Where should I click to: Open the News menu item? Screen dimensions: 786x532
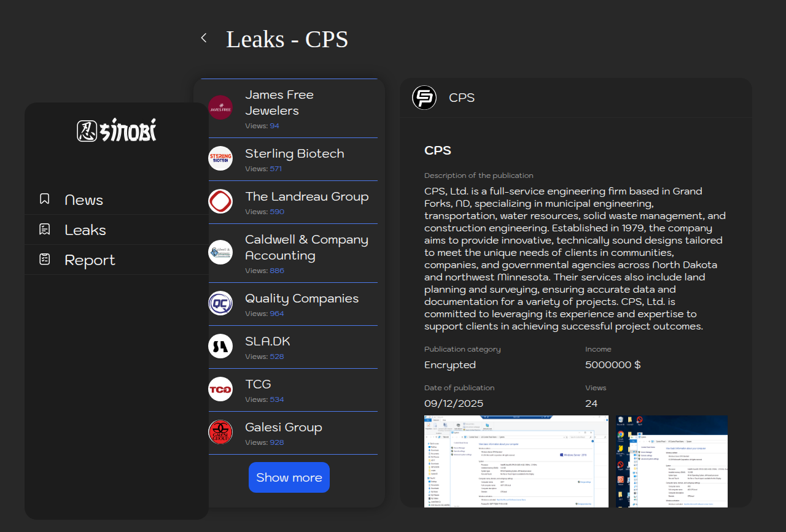click(84, 200)
